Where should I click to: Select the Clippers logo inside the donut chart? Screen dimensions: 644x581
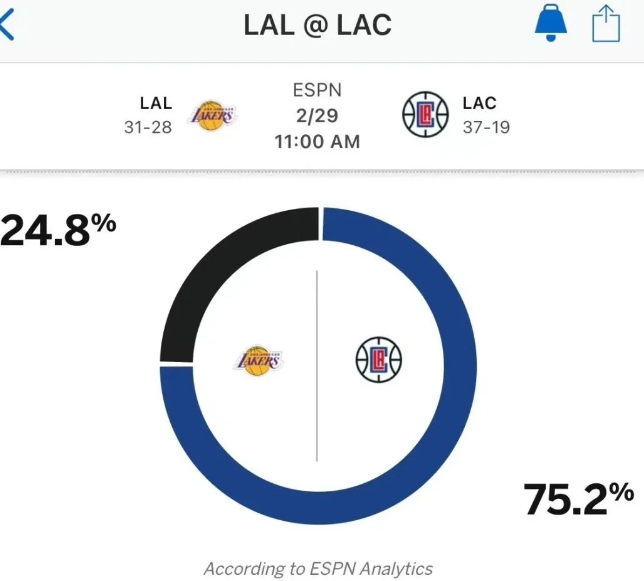point(379,360)
